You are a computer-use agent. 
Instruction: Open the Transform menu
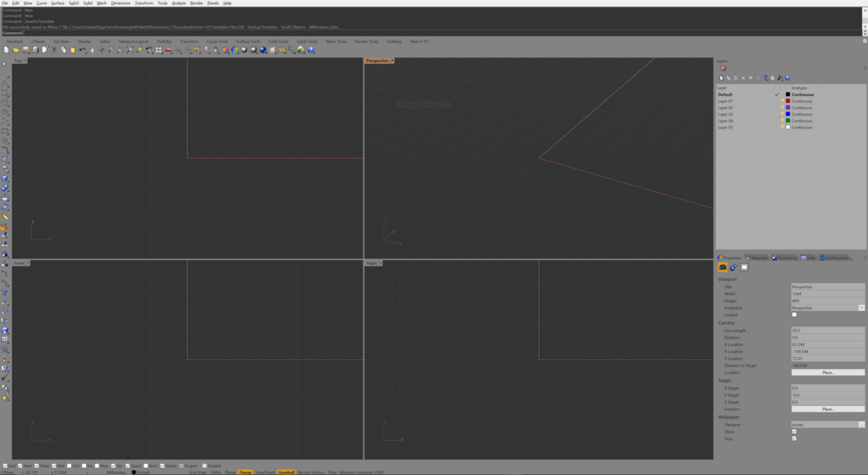tap(144, 3)
